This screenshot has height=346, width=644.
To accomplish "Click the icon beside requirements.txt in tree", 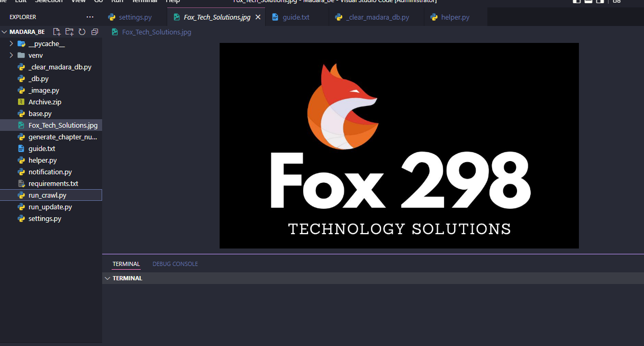I will 21,183.
